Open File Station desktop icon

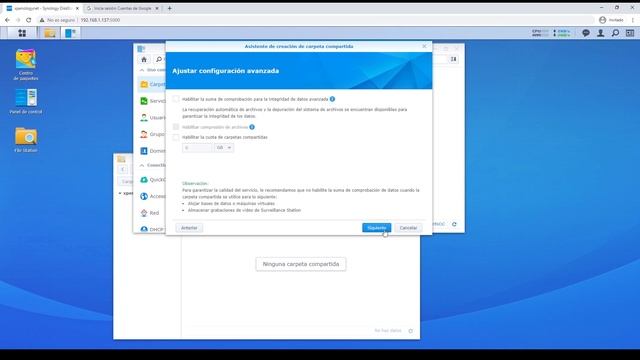(26, 140)
